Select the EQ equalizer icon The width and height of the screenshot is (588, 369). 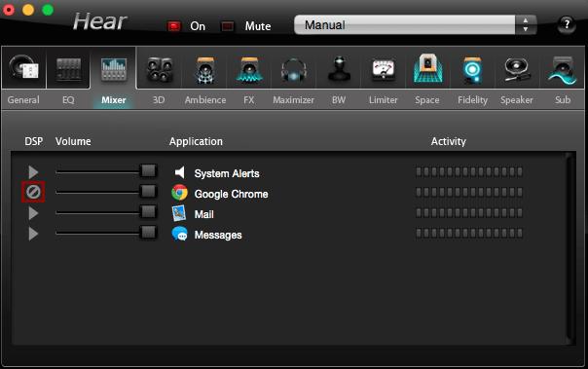pyautogui.click(x=68, y=69)
